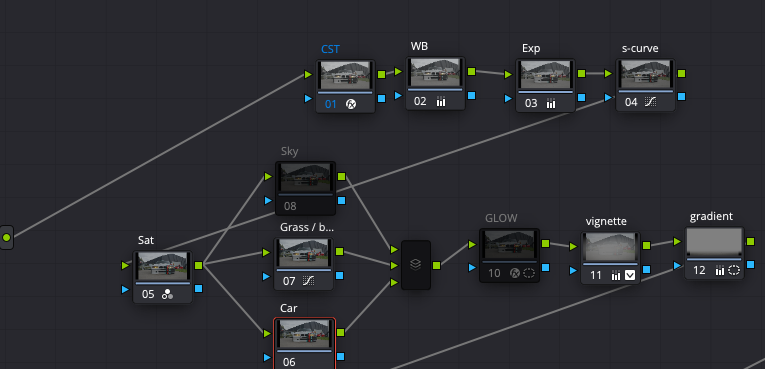Screen dimensions: 765x369
Task: Click the green RGB output of vignette node
Action: [646, 245]
